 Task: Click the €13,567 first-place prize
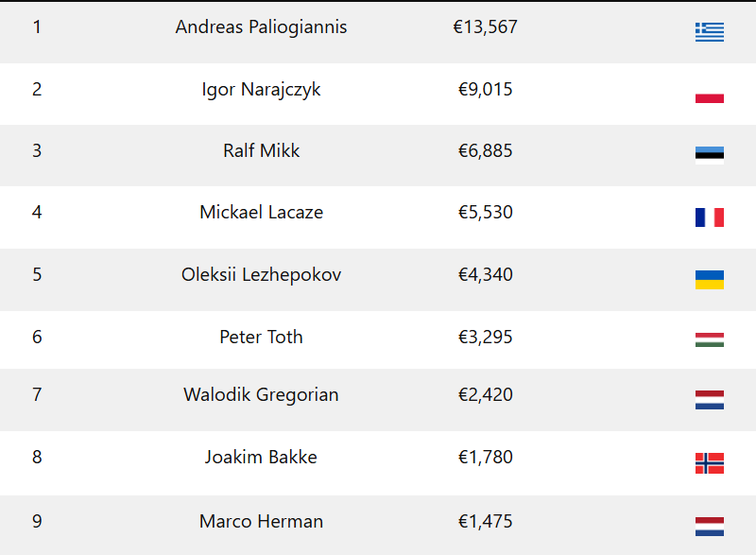tap(485, 27)
